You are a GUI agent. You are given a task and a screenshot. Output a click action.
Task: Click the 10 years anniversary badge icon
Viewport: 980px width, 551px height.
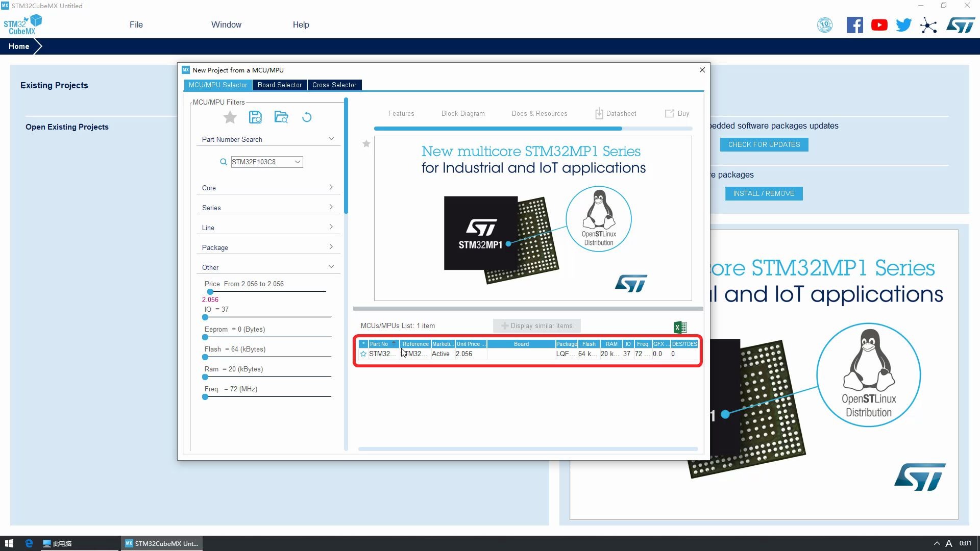click(x=825, y=25)
